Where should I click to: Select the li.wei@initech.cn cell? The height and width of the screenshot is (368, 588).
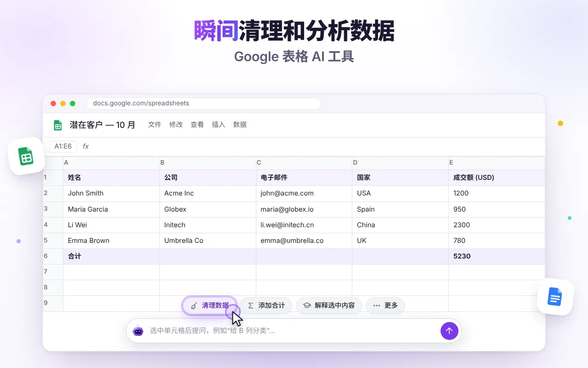point(304,225)
